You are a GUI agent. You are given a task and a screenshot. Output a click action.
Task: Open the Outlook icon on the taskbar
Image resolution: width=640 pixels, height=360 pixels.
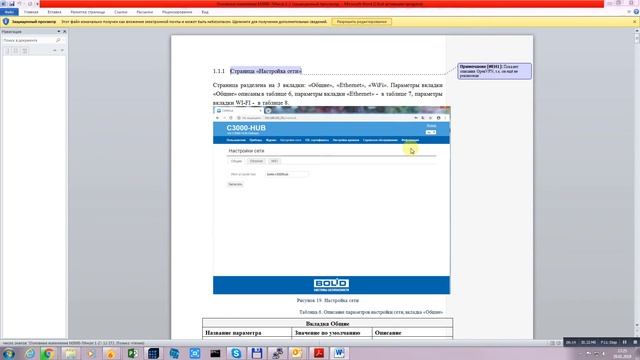[298, 353]
